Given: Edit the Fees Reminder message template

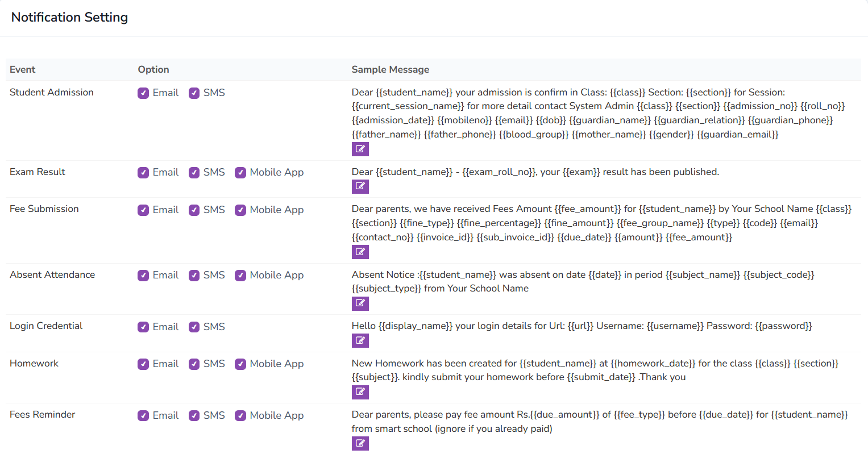Looking at the screenshot, I should [360, 443].
